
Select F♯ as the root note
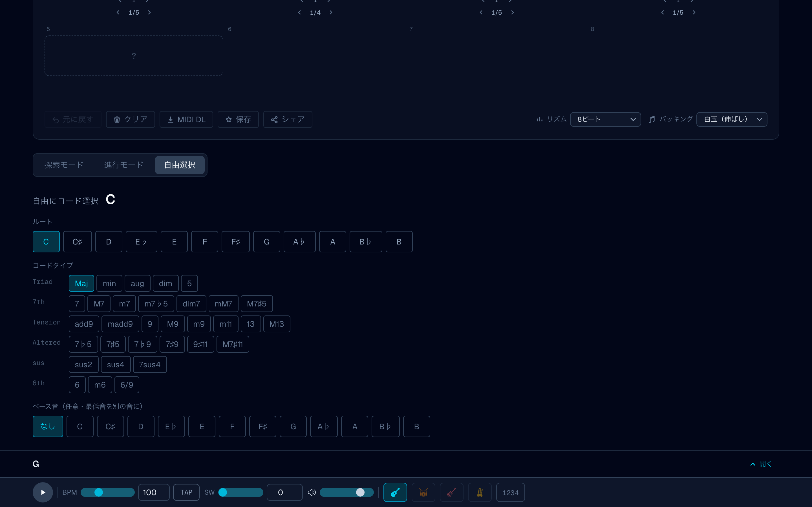coord(235,242)
